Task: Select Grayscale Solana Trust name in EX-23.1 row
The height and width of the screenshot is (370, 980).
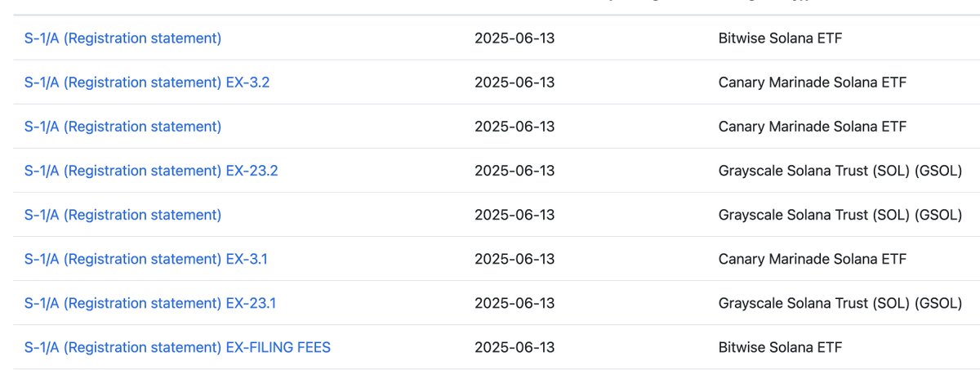Action: click(x=840, y=303)
